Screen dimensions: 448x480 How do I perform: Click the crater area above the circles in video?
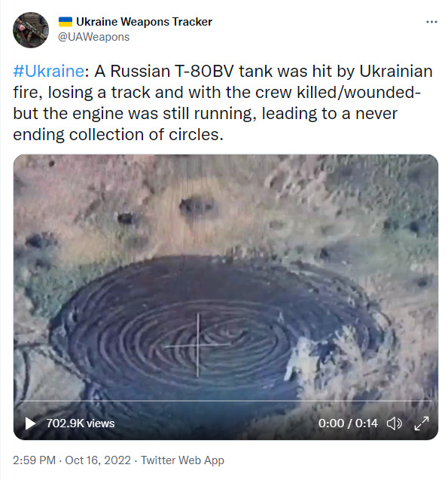(197, 206)
